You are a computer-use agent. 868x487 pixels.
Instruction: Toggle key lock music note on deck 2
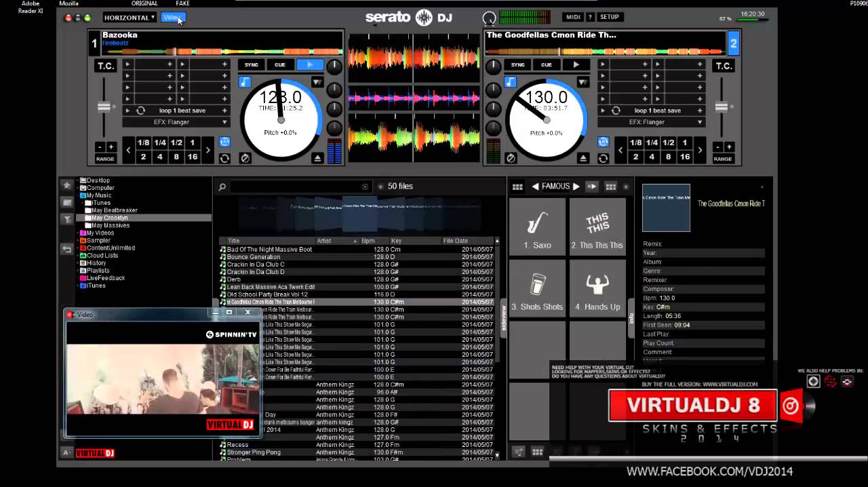[x=511, y=82]
